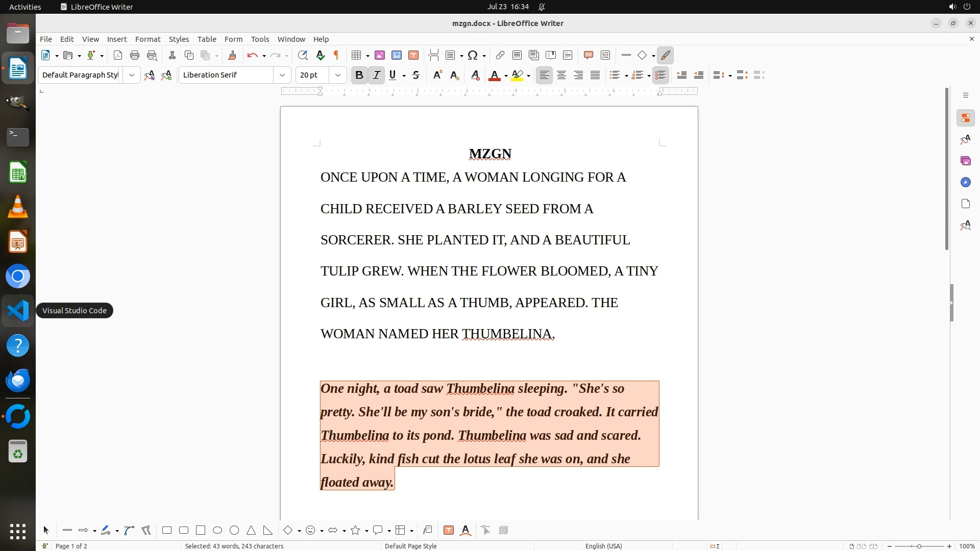Viewport: 980px width, 551px height.
Task: Select the Ellipse shape tool
Action: (x=217, y=530)
